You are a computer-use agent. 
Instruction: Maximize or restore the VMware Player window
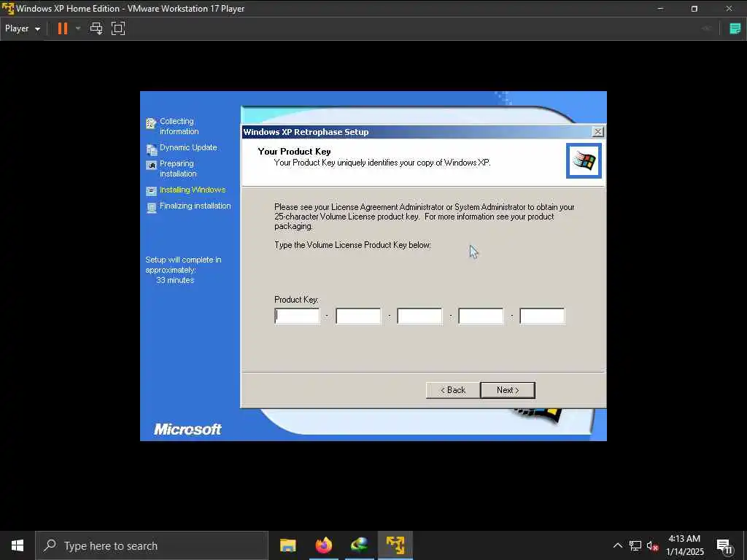pyautogui.click(x=694, y=9)
